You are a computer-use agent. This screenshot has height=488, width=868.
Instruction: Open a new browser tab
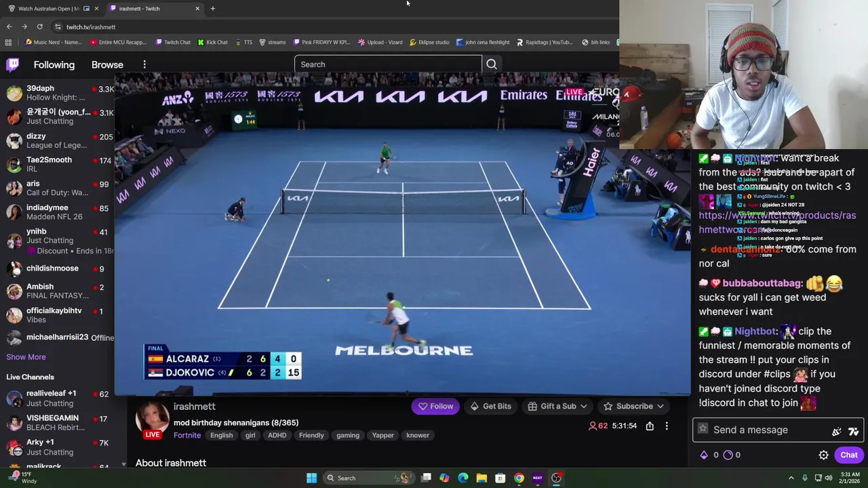point(212,8)
